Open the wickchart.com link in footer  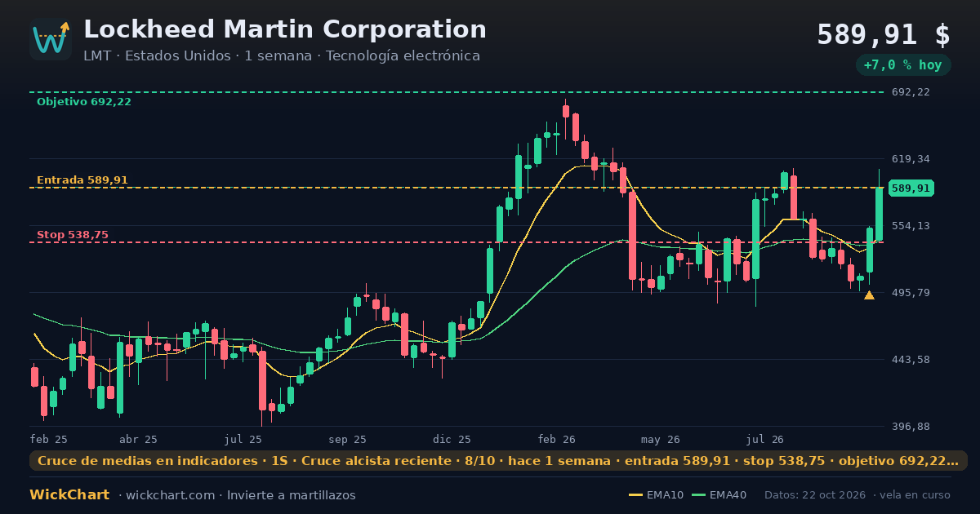coord(170,495)
